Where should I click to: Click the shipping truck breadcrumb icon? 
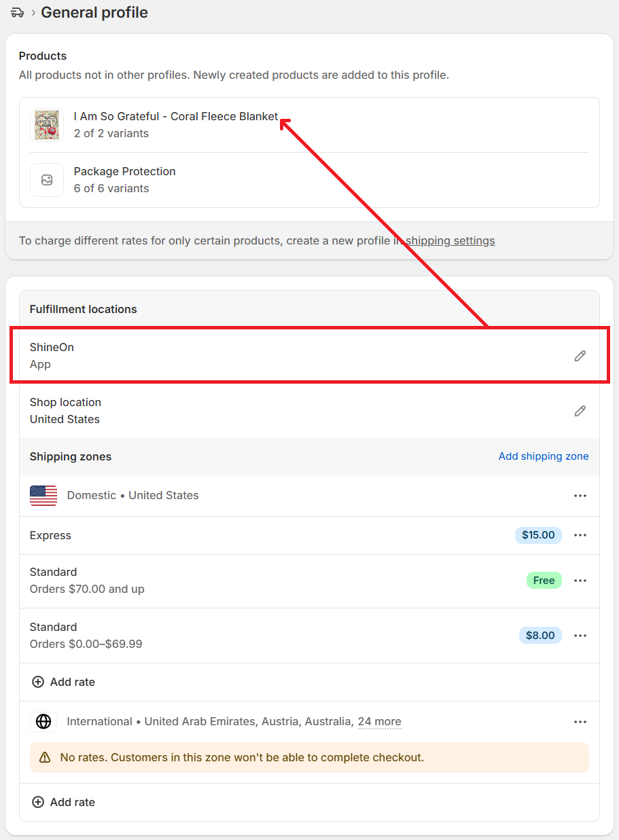[x=17, y=12]
